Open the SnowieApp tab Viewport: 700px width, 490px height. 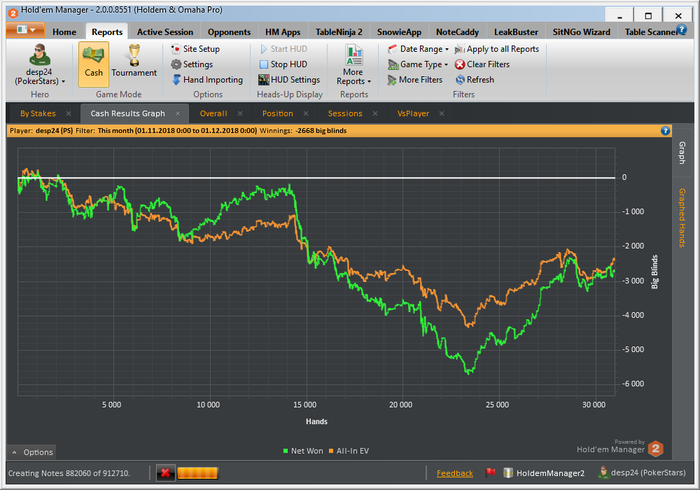[399, 32]
